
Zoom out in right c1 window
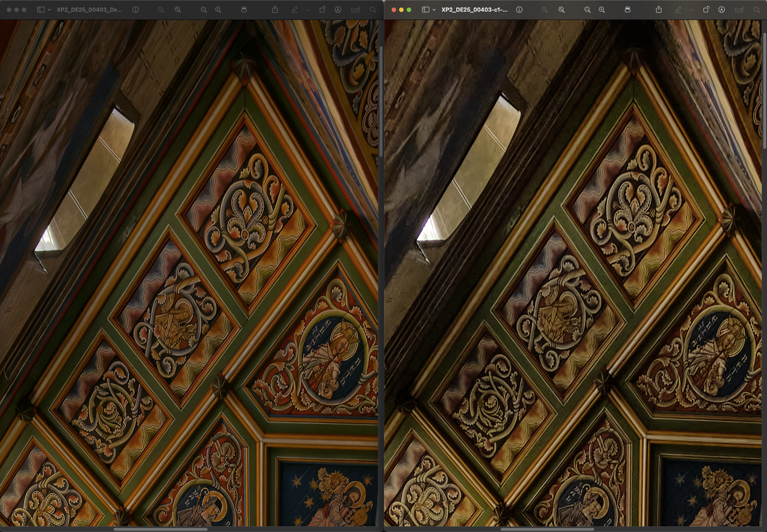click(587, 10)
